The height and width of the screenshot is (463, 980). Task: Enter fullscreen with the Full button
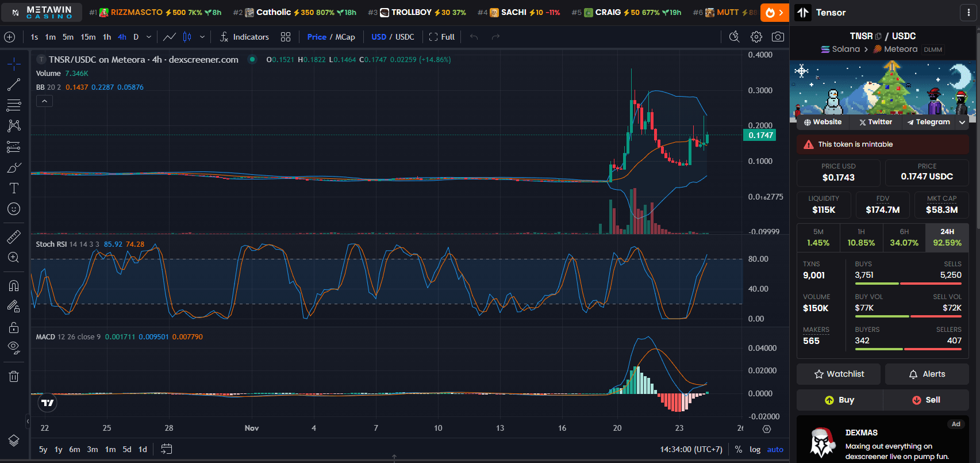point(442,37)
